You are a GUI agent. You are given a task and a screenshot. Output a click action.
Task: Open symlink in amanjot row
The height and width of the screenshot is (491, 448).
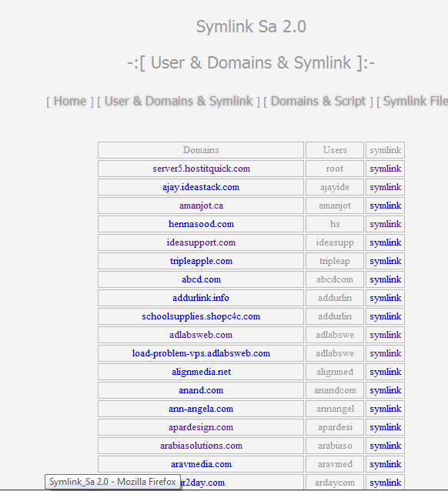[x=386, y=205]
